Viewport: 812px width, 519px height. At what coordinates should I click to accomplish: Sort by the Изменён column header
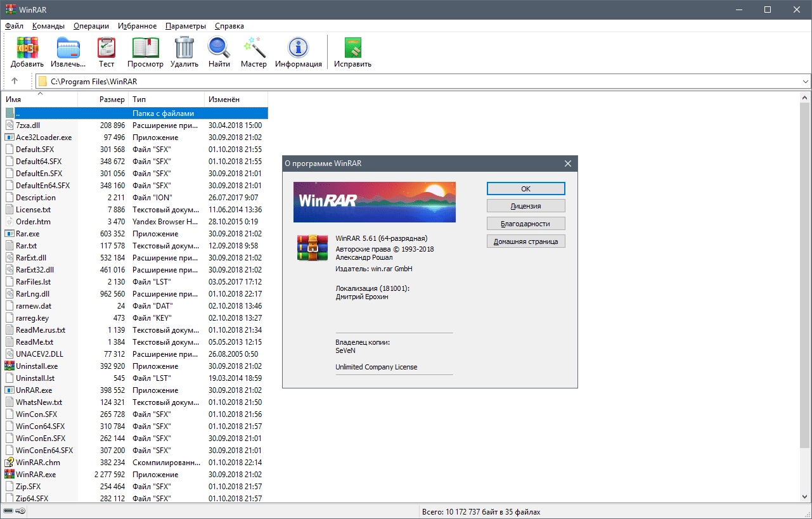click(236, 99)
